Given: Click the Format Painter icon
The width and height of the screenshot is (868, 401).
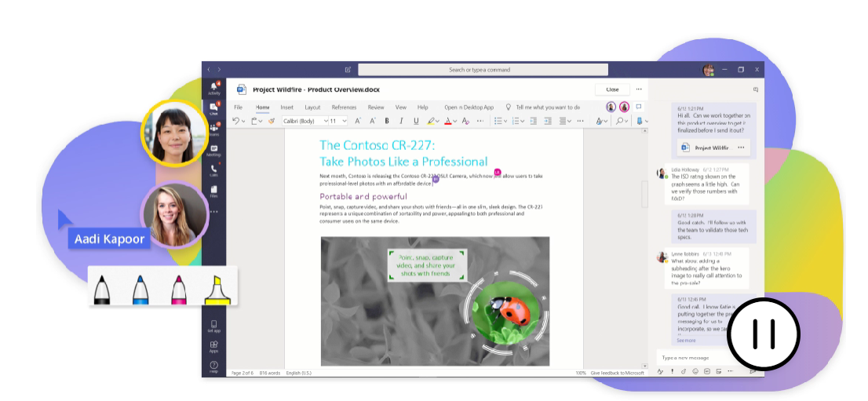Looking at the screenshot, I should (272, 121).
